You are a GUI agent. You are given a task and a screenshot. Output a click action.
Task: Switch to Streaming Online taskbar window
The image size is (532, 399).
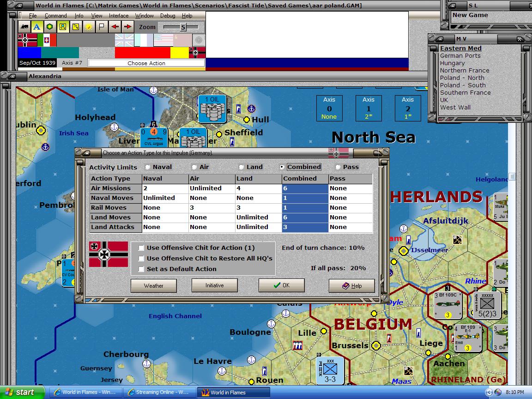click(159, 392)
